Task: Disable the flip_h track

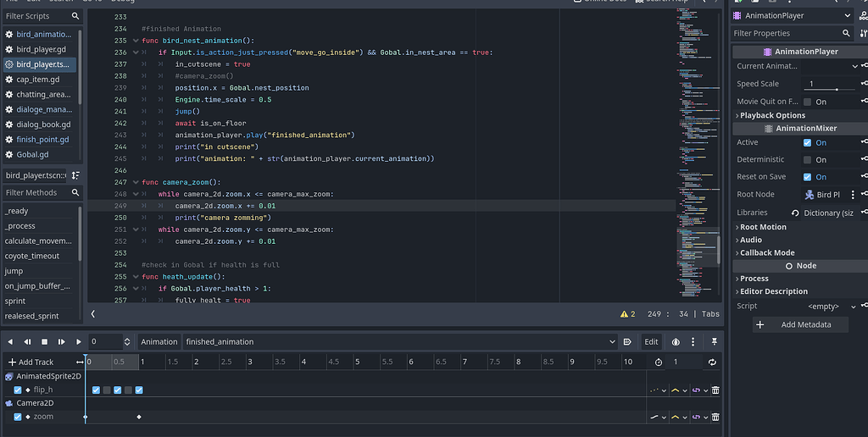Action: point(18,390)
